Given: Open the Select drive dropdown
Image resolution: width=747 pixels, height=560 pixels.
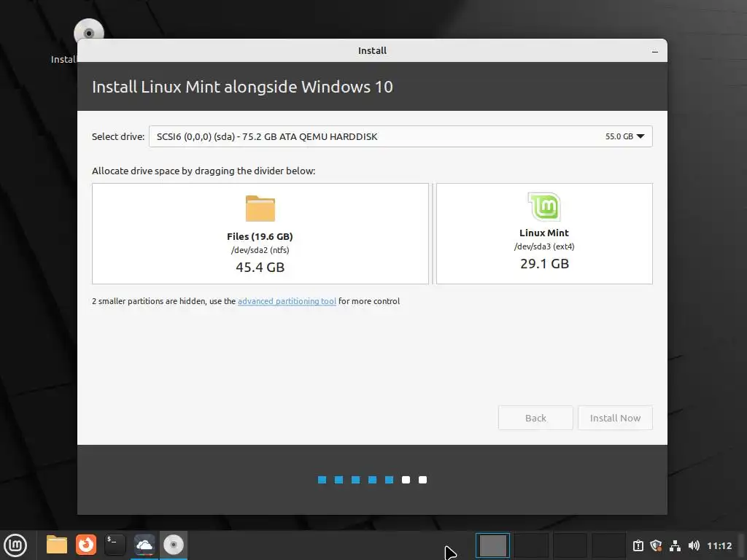Looking at the screenshot, I should [400, 136].
